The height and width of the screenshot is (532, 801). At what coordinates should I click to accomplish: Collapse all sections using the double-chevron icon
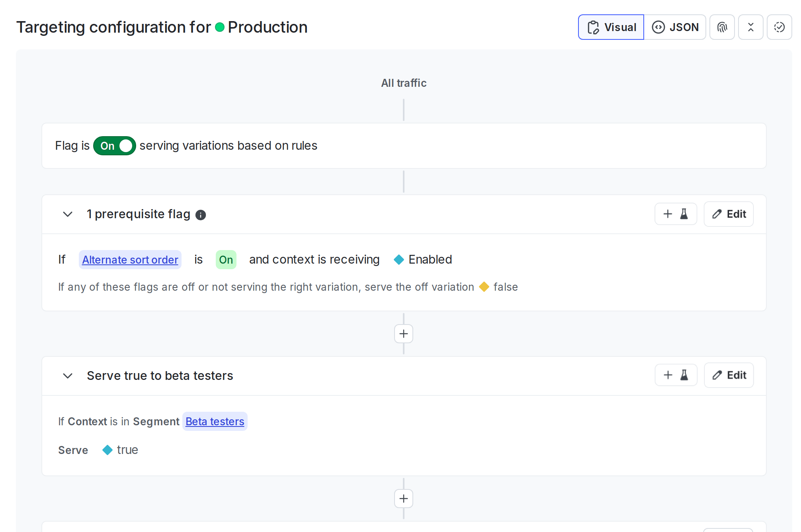(x=751, y=27)
